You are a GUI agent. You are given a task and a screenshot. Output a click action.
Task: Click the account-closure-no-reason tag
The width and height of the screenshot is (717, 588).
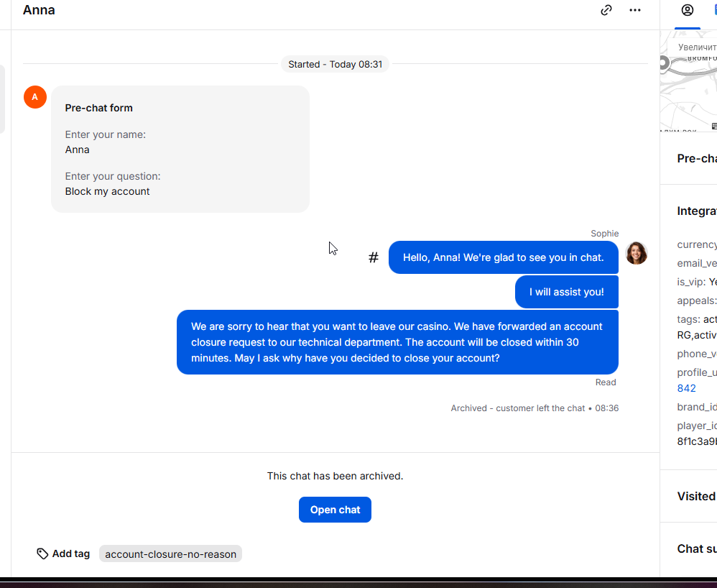pyautogui.click(x=170, y=554)
